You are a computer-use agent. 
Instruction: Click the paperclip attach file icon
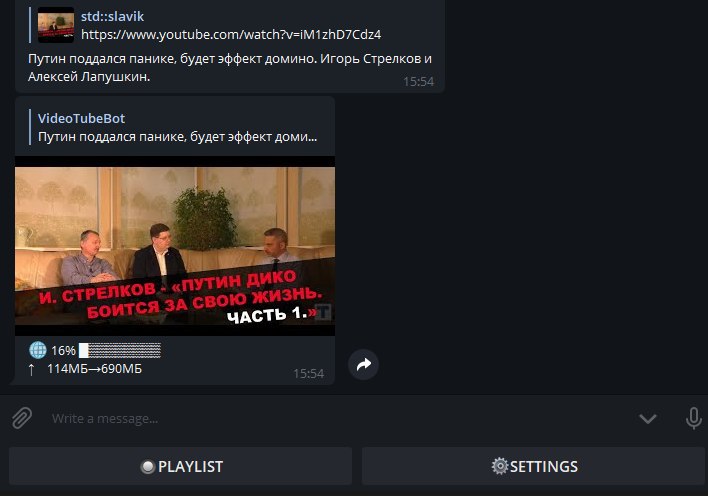pyautogui.click(x=22, y=418)
